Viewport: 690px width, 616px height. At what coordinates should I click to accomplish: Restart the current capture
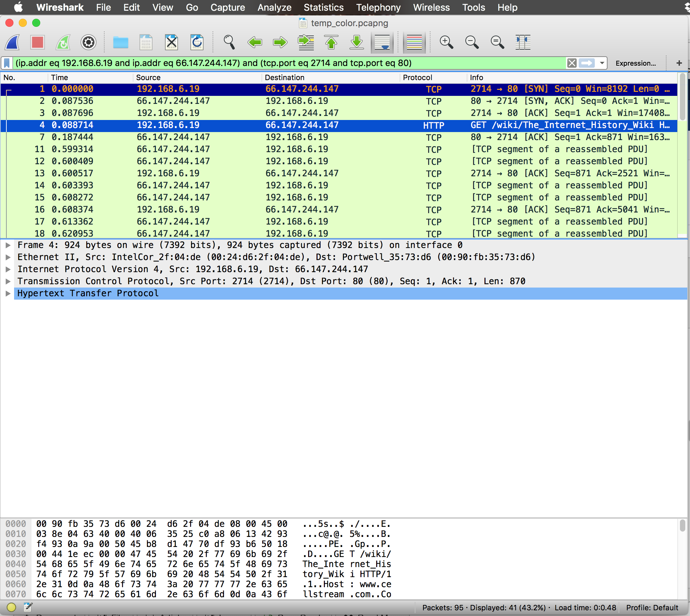coord(63,42)
